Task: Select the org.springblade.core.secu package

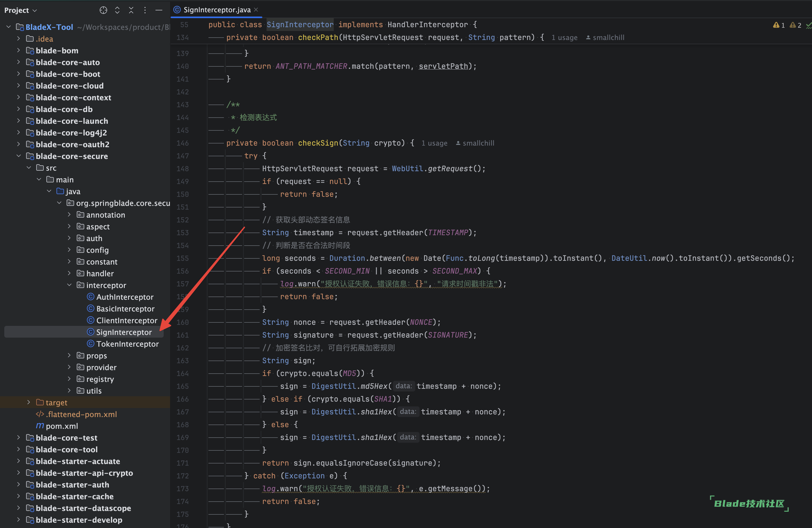Action: (x=123, y=203)
